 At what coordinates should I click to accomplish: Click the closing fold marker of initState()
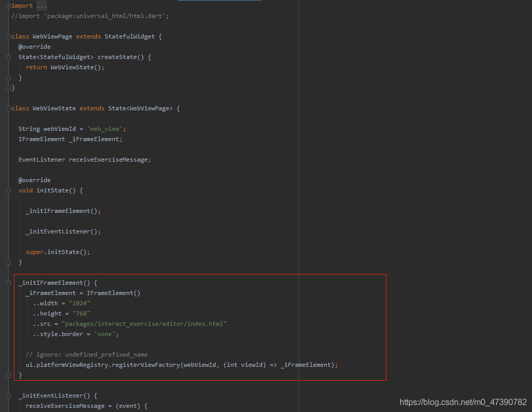click(x=9, y=262)
